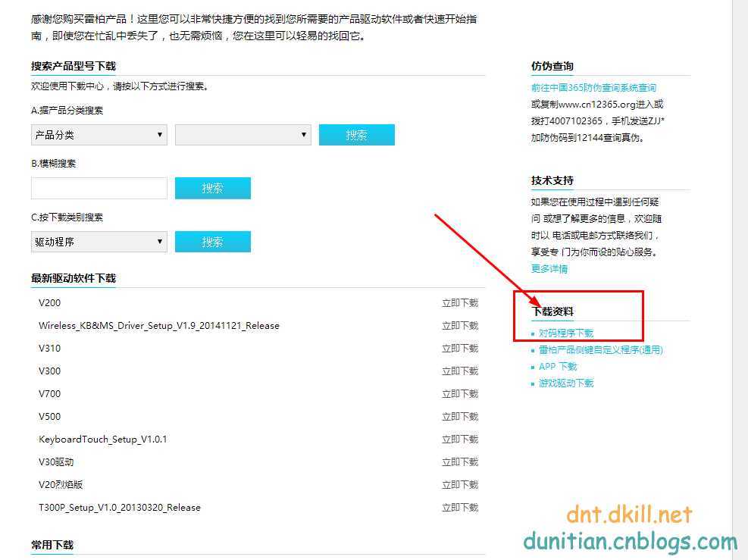The height and width of the screenshot is (560, 748).
Task: Open APP 下载 link
Action: point(558,367)
